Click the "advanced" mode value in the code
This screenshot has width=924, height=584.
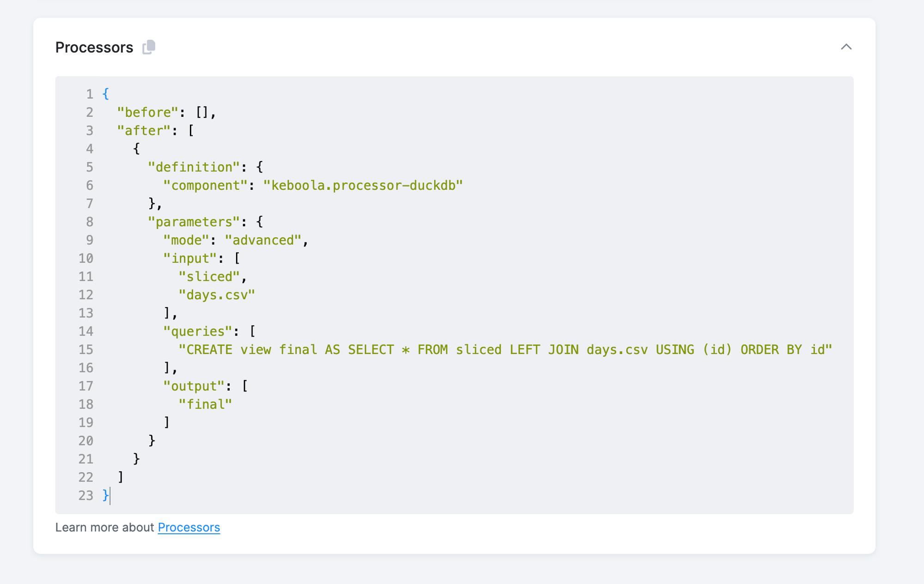coord(265,240)
